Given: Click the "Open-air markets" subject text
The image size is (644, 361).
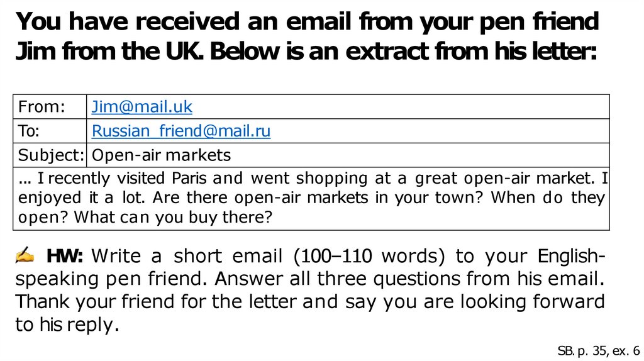Looking at the screenshot, I should [161, 155].
